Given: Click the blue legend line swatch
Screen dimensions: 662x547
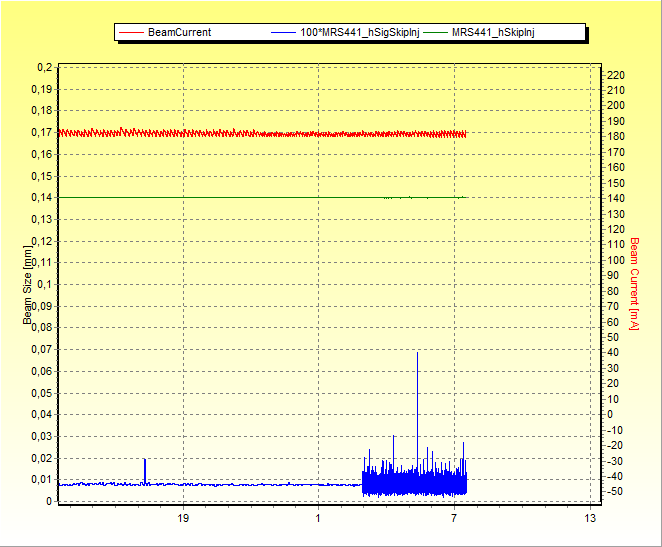Looking at the screenshot, I should (284, 32).
